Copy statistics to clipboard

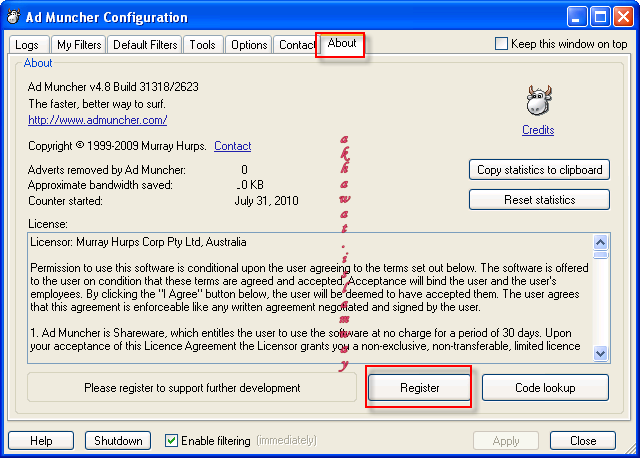coord(540,170)
